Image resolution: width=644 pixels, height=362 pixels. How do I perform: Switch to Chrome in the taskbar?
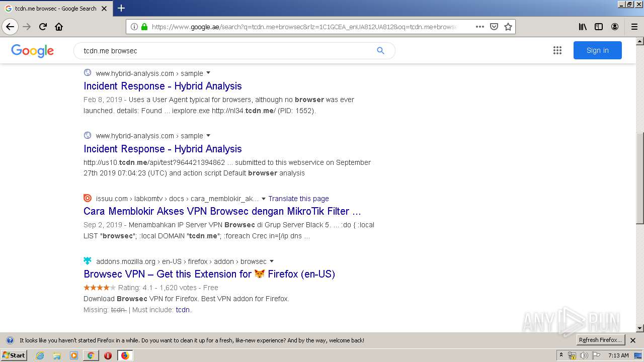click(91, 355)
